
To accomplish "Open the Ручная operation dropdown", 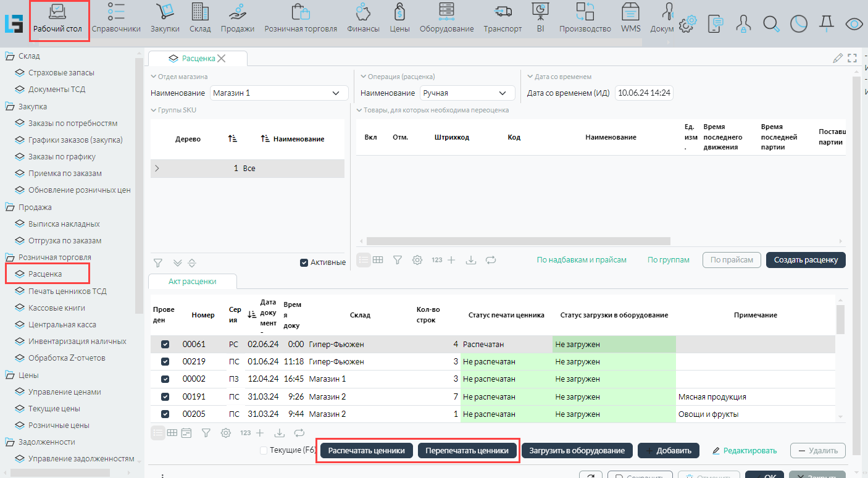I will click(467, 93).
